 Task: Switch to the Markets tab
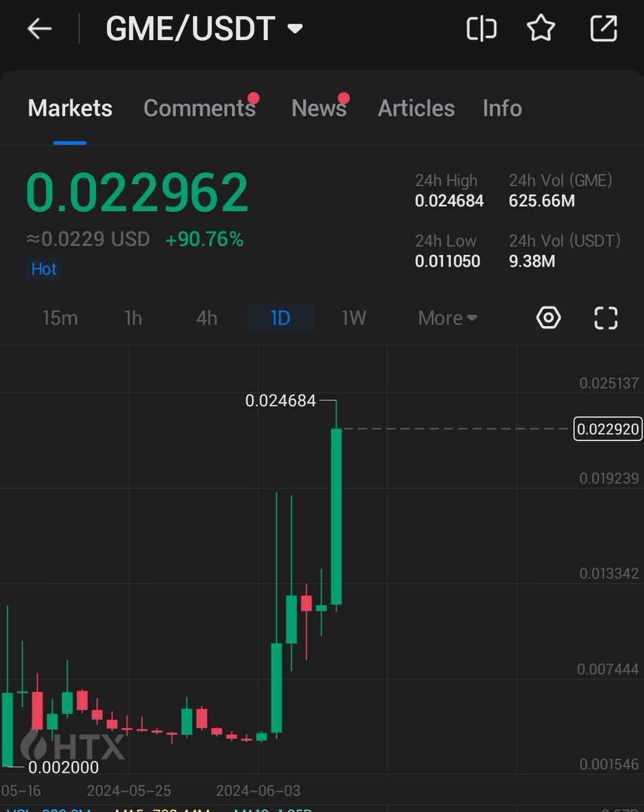click(x=70, y=108)
